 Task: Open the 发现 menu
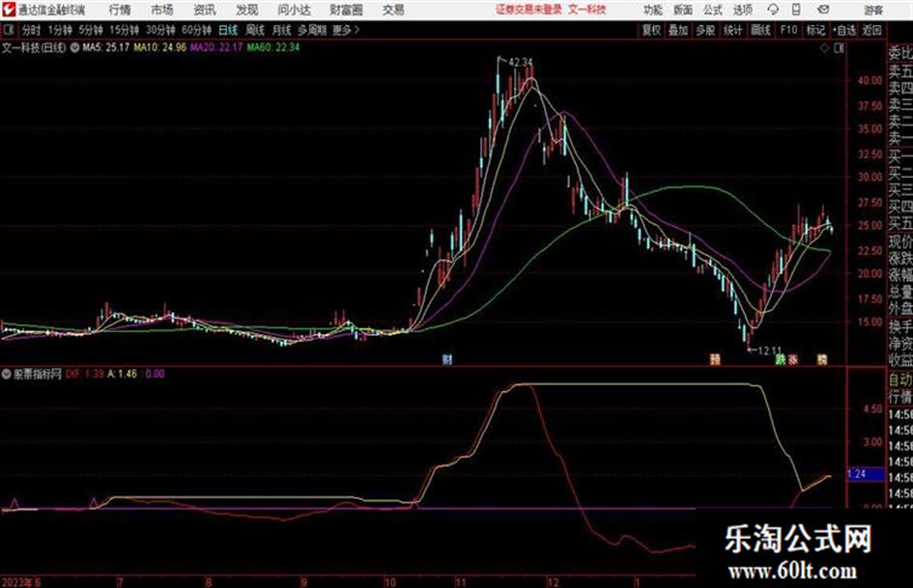(x=247, y=10)
